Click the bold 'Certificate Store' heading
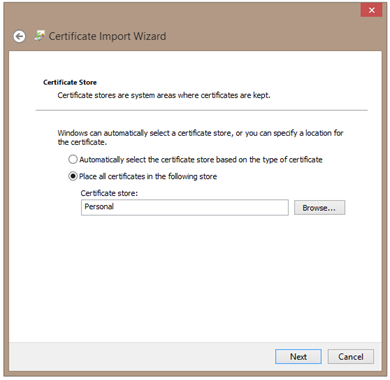Image resolution: width=390 pixels, height=380 pixels. click(70, 82)
